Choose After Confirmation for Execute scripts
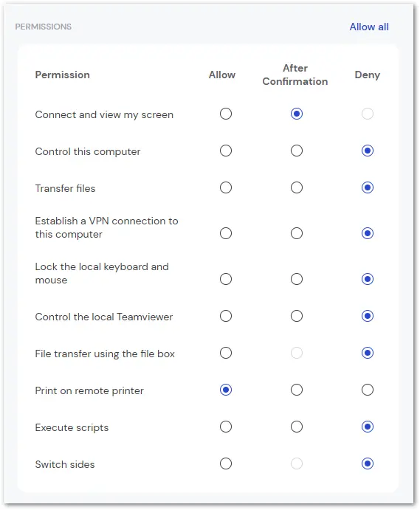Screen dimensions: 420x510 297,427
